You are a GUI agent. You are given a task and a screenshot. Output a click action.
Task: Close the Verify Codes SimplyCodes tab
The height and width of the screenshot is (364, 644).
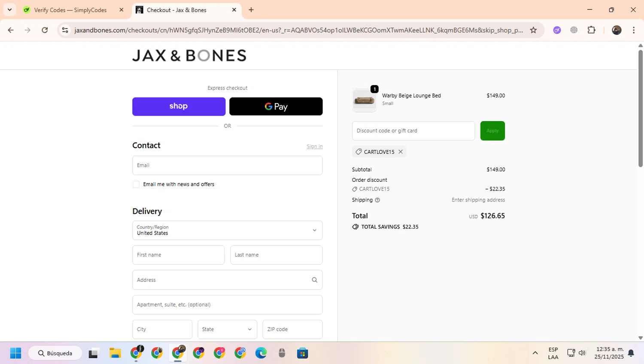pyautogui.click(x=122, y=10)
